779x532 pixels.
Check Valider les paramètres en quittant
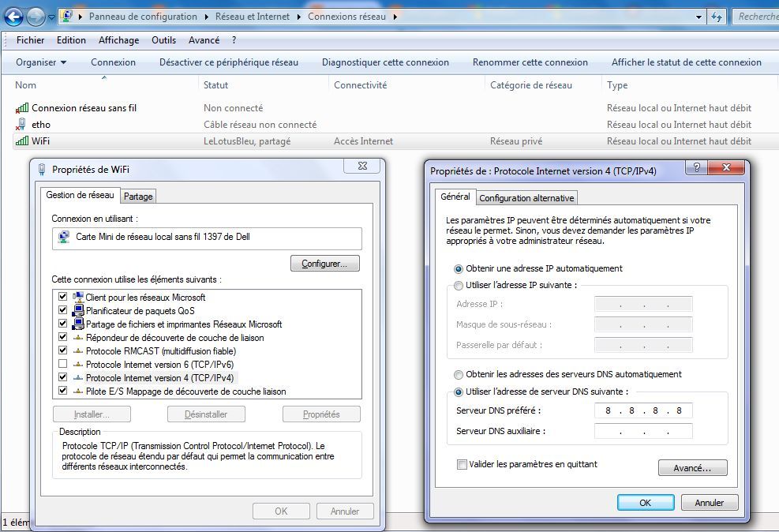[x=462, y=465]
